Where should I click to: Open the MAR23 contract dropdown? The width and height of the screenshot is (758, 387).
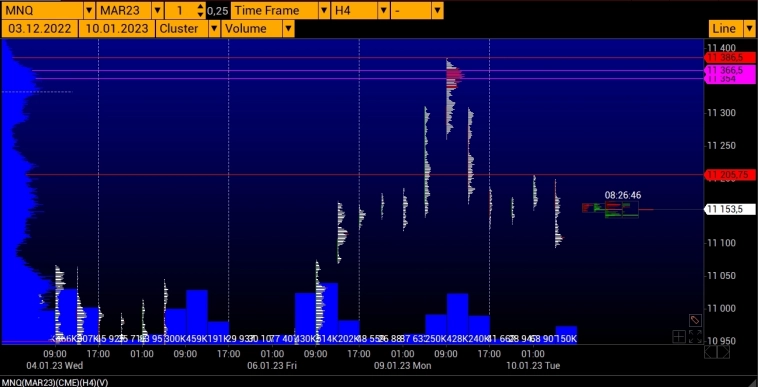pos(158,10)
